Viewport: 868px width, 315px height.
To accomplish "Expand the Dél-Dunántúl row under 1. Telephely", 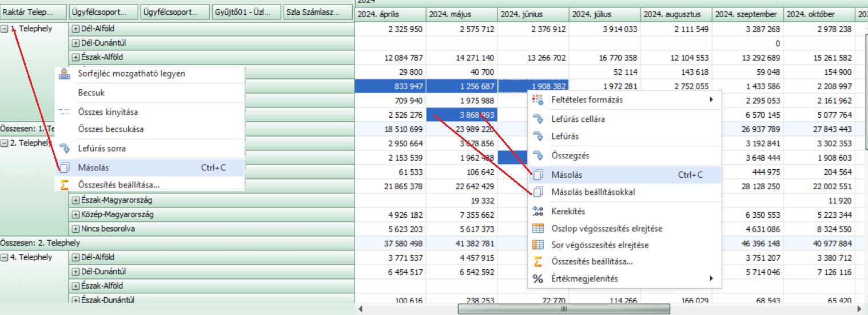I will pos(75,43).
